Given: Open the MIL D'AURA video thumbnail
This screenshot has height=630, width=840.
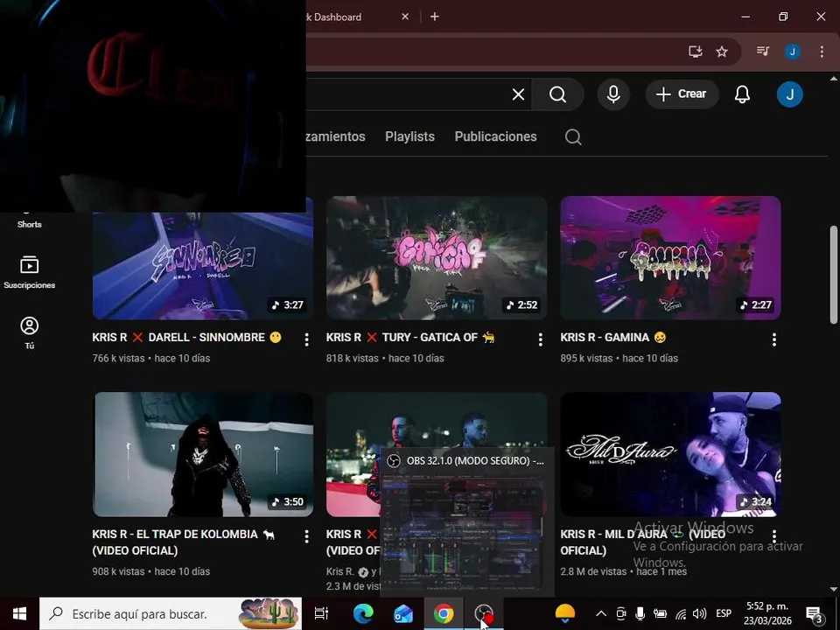Looking at the screenshot, I should pyautogui.click(x=670, y=454).
